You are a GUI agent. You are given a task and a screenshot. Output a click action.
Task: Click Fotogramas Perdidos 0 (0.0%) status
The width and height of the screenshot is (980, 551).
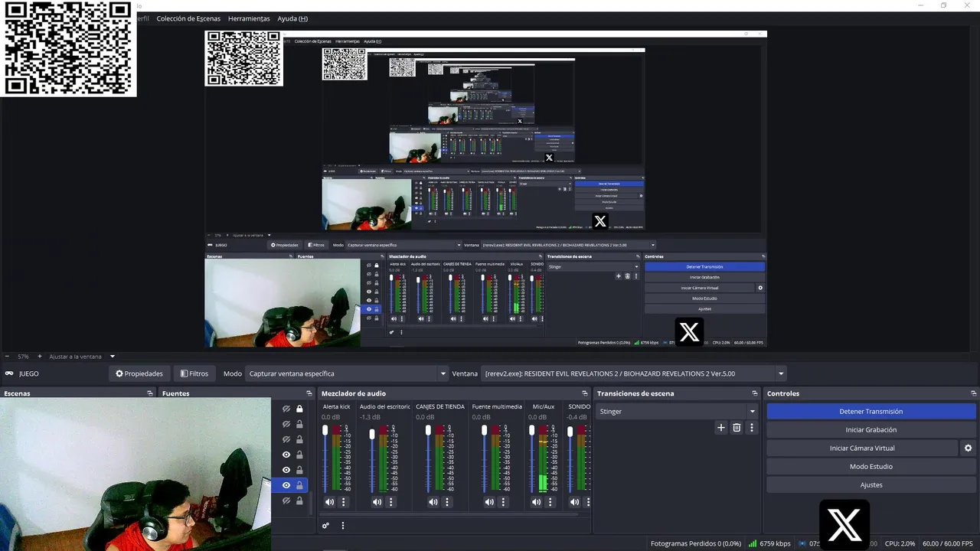tap(696, 543)
